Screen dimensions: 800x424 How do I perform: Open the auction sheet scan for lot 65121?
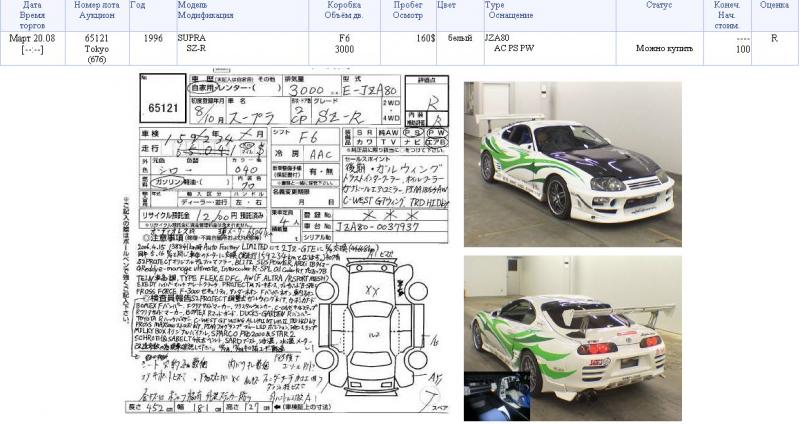[286, 243]
